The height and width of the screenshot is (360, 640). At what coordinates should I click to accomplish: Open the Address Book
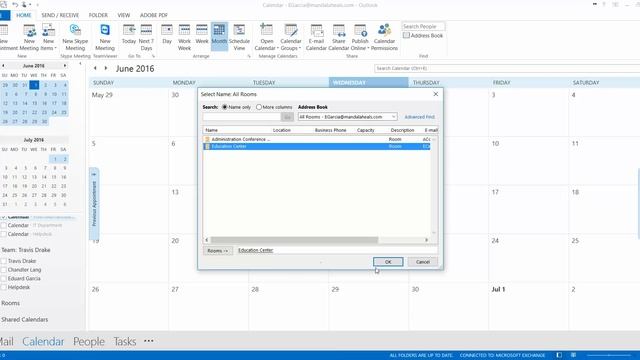point(423,36)
